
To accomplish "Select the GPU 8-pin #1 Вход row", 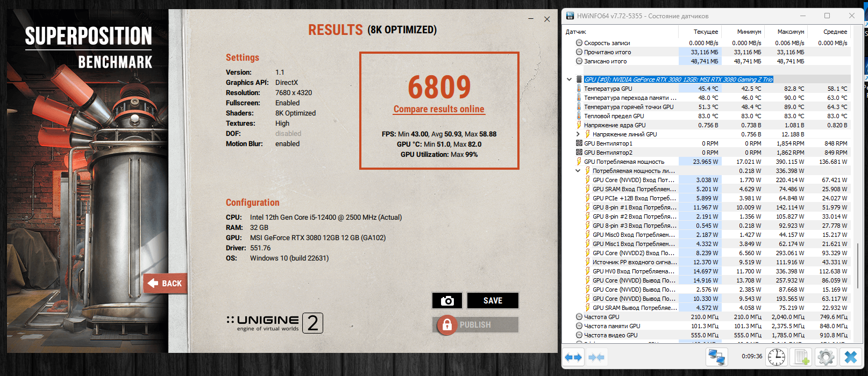I will 706,207.
